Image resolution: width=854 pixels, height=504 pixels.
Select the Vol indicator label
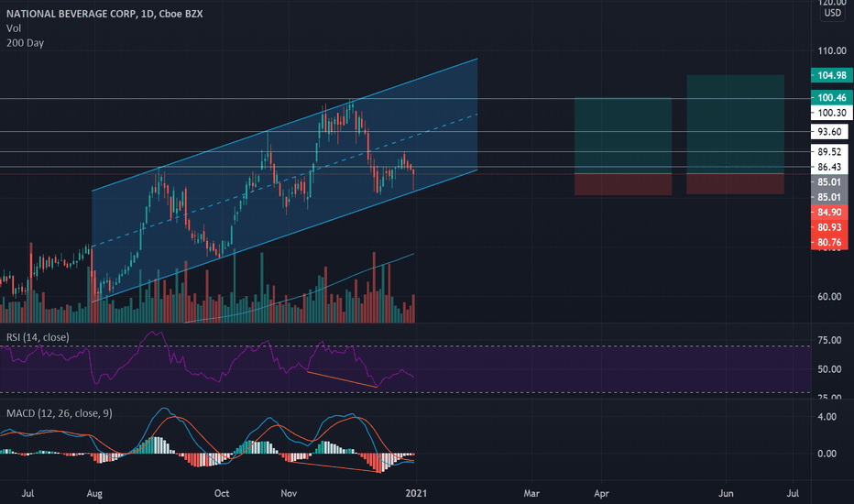coord(14,28)
